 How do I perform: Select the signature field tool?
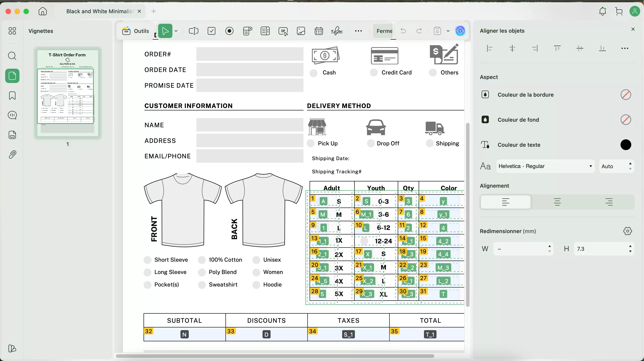coord(337,31)
